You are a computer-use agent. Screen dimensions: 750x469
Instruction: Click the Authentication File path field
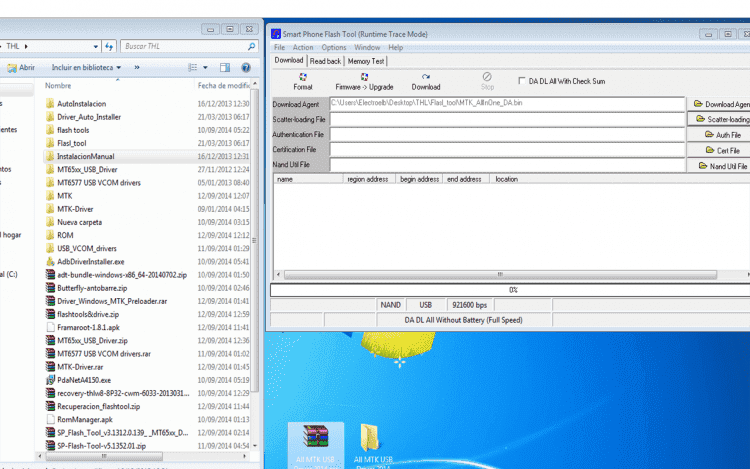point(507,134)
